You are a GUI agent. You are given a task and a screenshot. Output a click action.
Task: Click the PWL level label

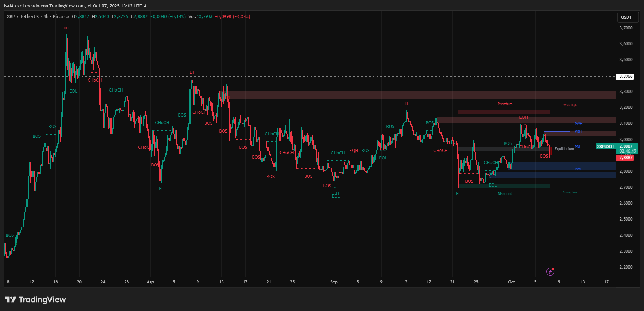pos(578,169)
